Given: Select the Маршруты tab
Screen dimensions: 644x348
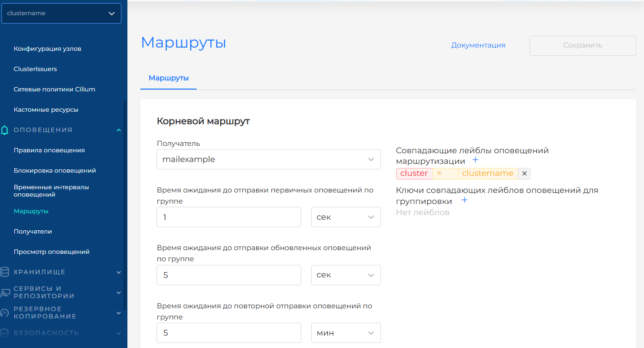Looking at the screenshot, I should point(169,78).
